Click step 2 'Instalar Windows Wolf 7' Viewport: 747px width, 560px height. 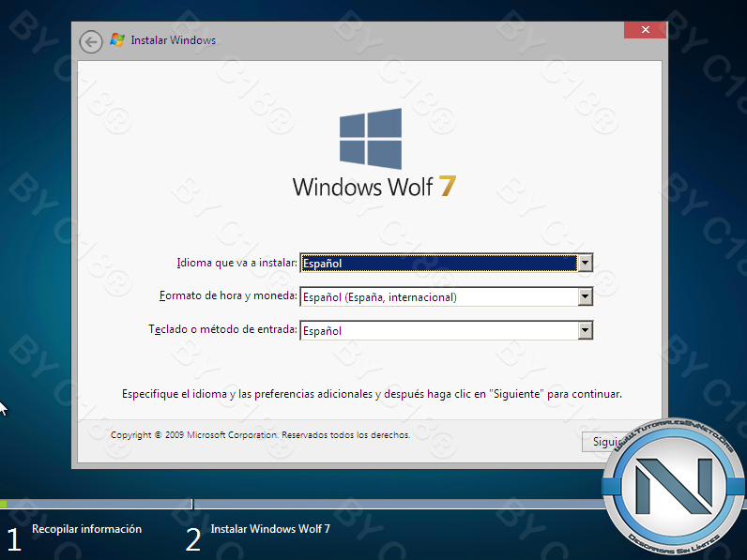270,529
